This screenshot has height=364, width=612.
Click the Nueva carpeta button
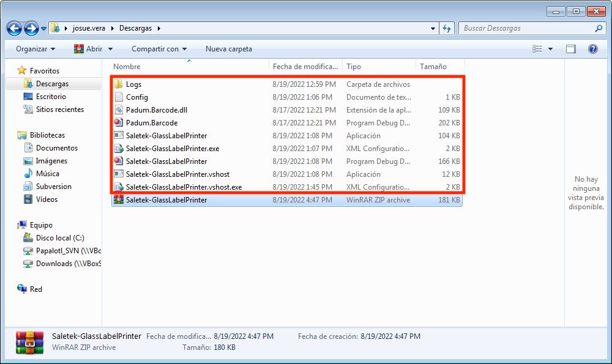pos(228,49)
